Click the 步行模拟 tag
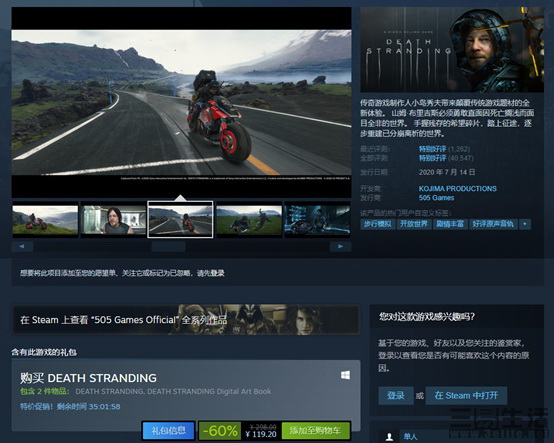This screenshot has width=554, height=443. pos(378,224)
